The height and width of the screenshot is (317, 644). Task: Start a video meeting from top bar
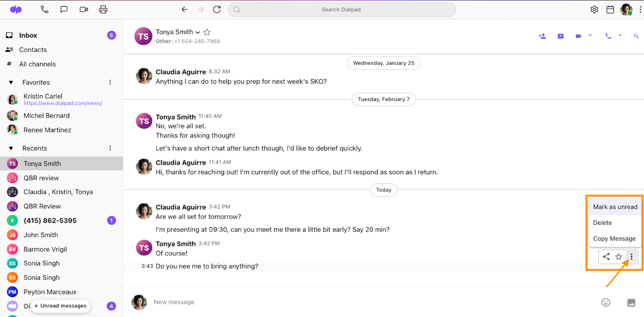84,10
